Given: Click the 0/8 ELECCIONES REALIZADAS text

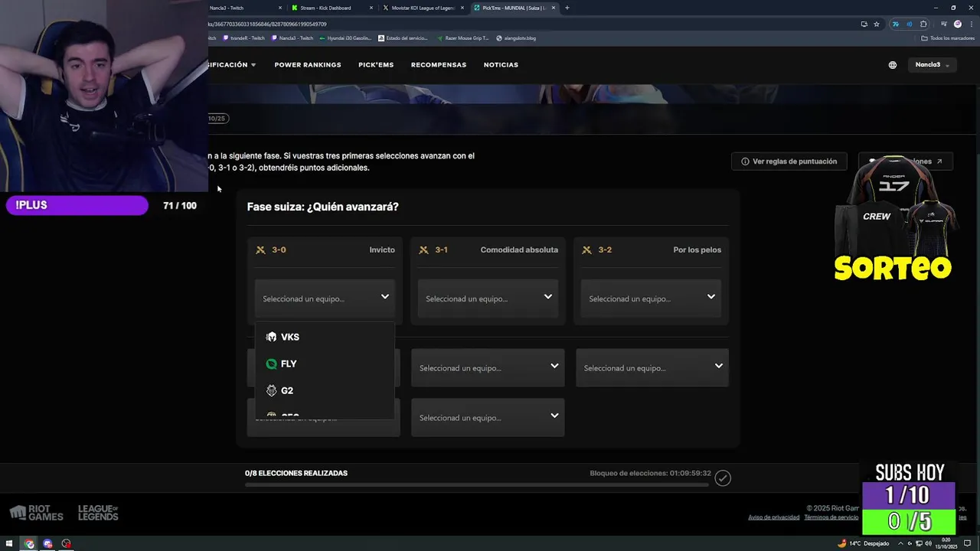Looking at the screenshot, I should tap(296, 474).
